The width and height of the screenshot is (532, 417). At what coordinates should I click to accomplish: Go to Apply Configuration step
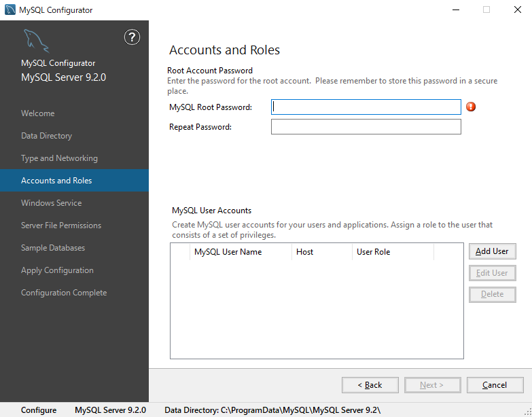pyautogui.click(x=57, y=270)
